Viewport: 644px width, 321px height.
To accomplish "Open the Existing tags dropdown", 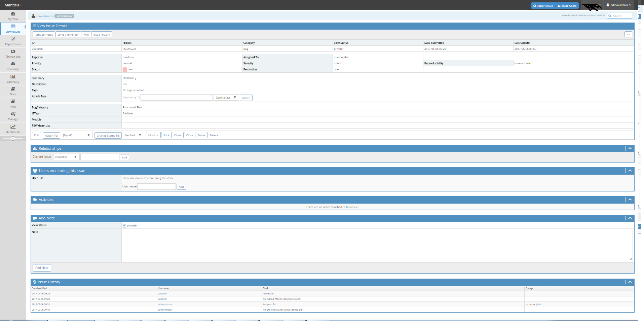I will (226, 98).
